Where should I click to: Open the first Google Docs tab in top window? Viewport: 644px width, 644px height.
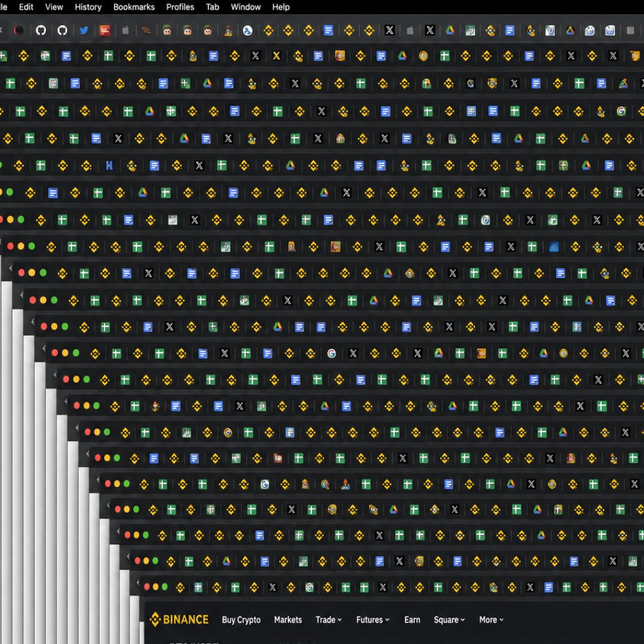pyautogui.click(x=328, y=30)
